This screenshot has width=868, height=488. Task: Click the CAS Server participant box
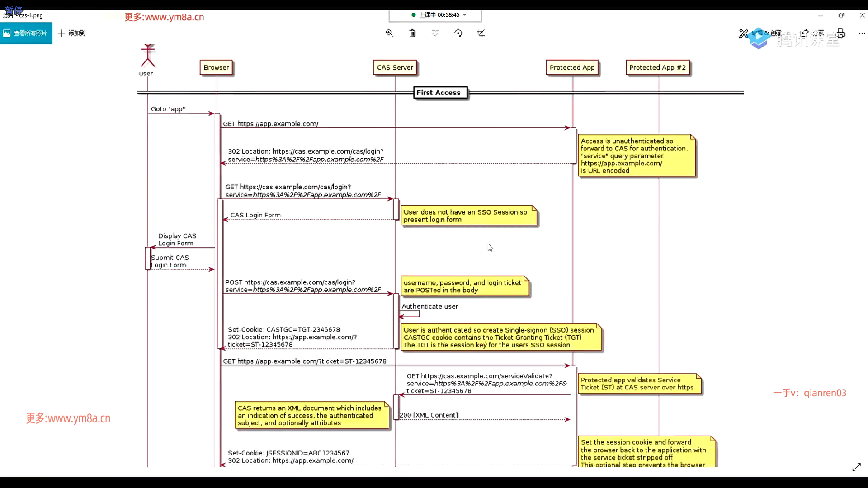(395, 67)
